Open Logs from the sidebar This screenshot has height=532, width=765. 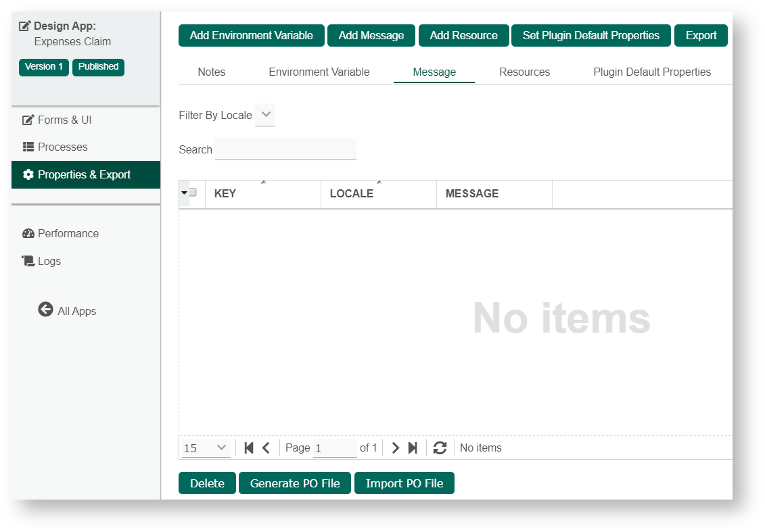pyautogui.click(x=49, y=261)
